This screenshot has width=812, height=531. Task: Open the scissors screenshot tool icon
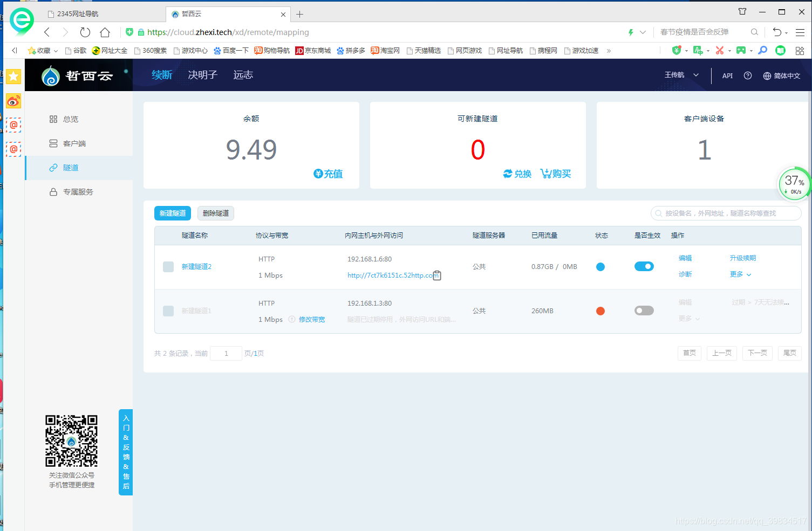pos(720,50)
